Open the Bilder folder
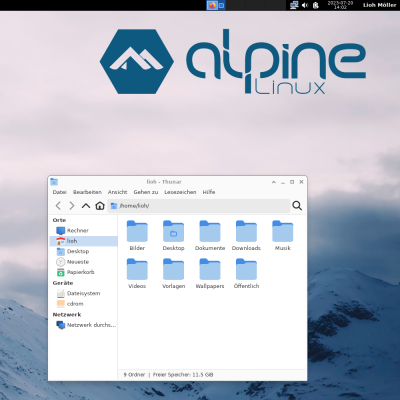 pos(137,236)
